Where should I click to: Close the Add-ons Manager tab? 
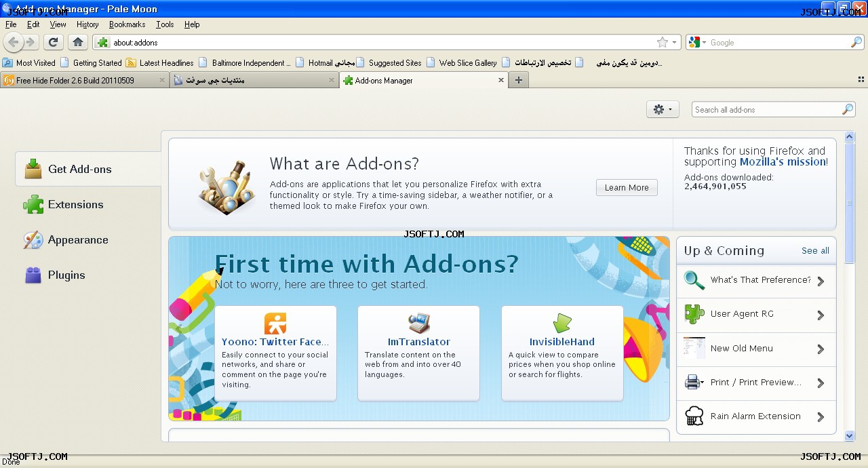[501, 80]
